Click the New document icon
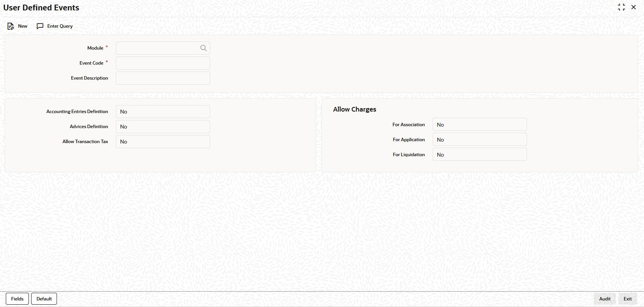644x307 pixels. tap(10, 26)
